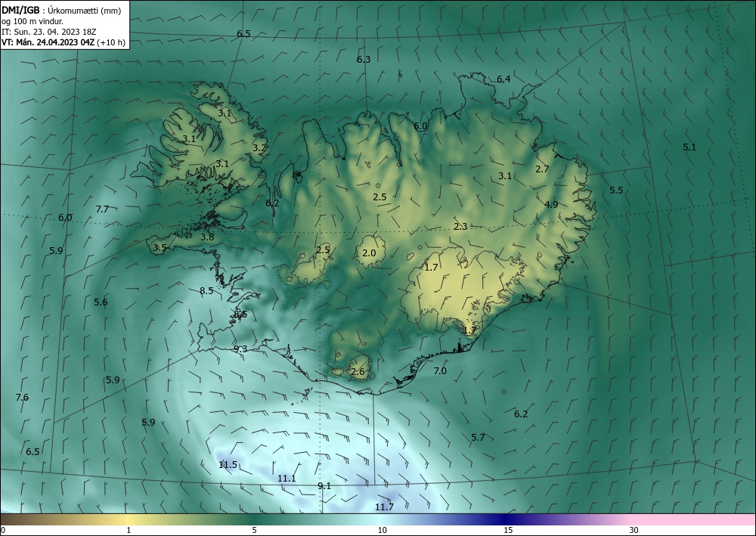
Task: Click the 5.7 value in the southeast ocean
Action: coord(478,438)
